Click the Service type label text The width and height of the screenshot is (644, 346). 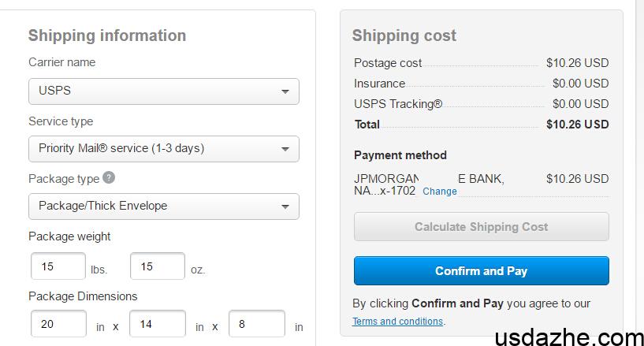pos(61,121)
